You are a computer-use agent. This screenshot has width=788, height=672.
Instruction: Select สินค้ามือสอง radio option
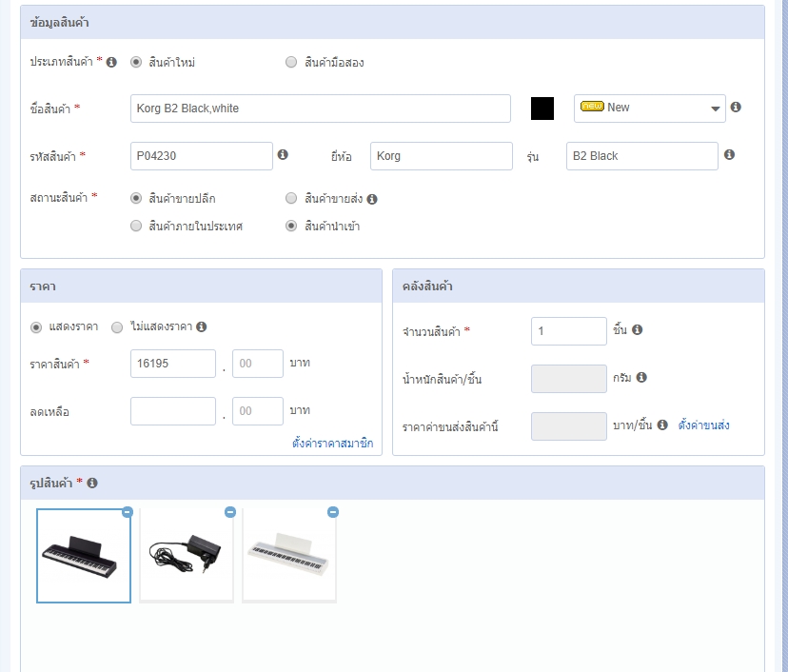[291, 63]
